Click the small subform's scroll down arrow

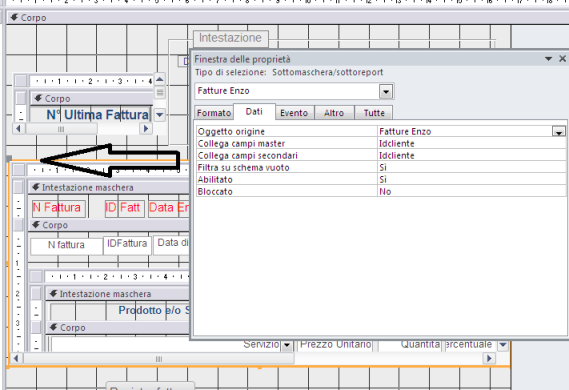(160, 115)
